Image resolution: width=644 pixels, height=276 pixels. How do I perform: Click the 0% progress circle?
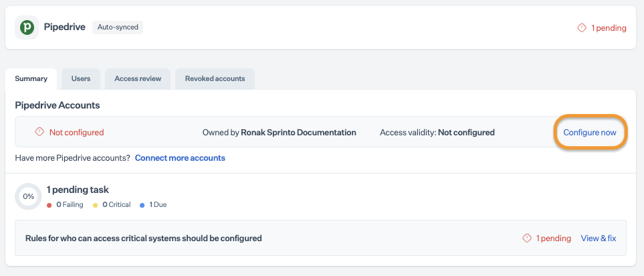pos(28,196)
